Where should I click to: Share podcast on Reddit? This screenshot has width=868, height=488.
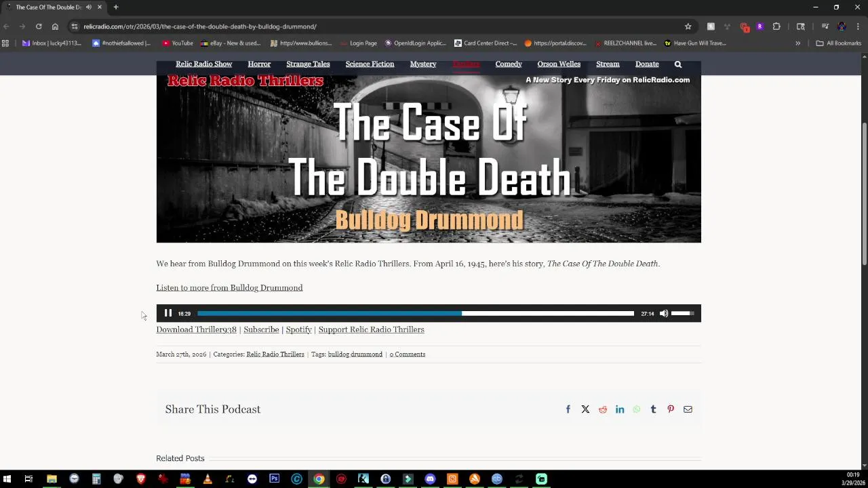point(603,409)
